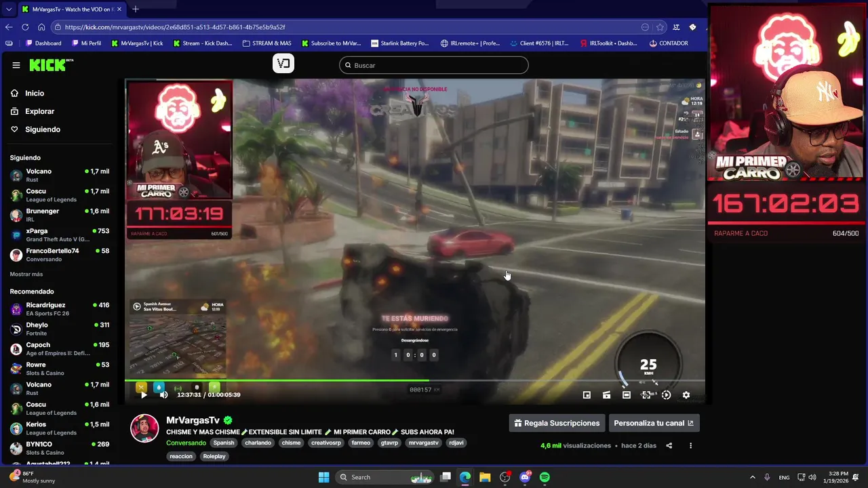Share the video via share icon
The width and height of the screenshot is (868, 488).
[669, 445]
